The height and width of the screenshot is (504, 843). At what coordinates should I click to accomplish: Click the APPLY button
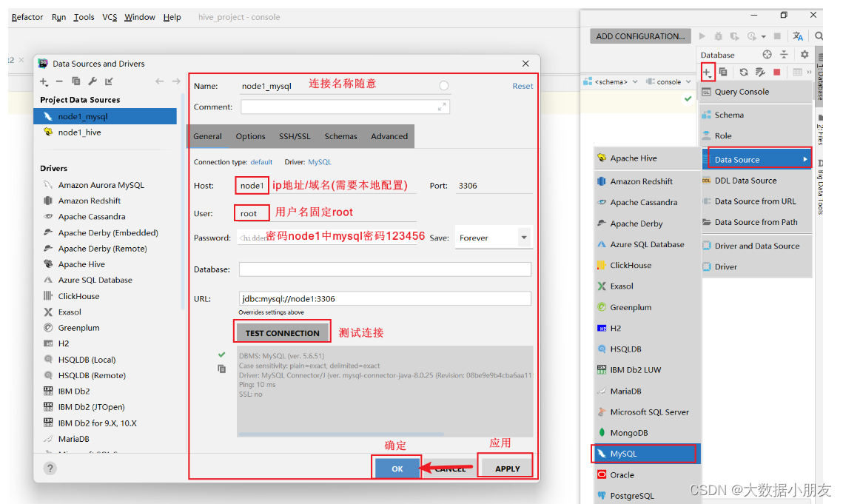(507, 468)
